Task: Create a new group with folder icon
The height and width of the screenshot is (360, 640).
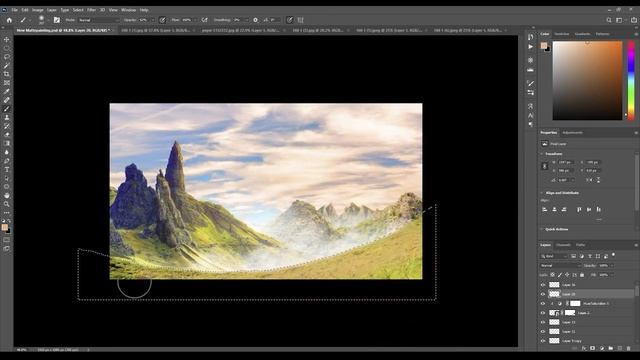Action: pos(611,348)
